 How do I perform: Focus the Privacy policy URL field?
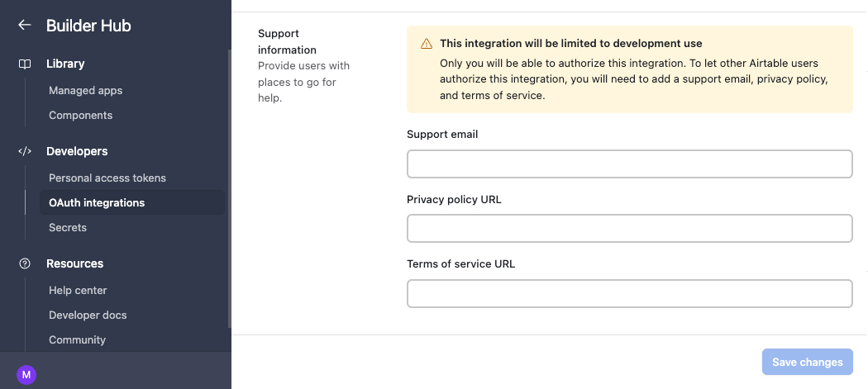[x=629, y=229]
